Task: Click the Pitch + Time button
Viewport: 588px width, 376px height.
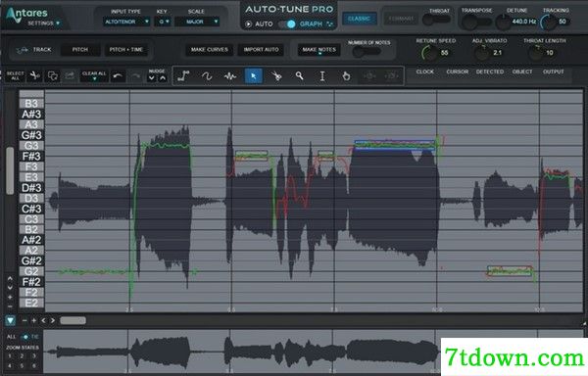Action: click(126, 49)
